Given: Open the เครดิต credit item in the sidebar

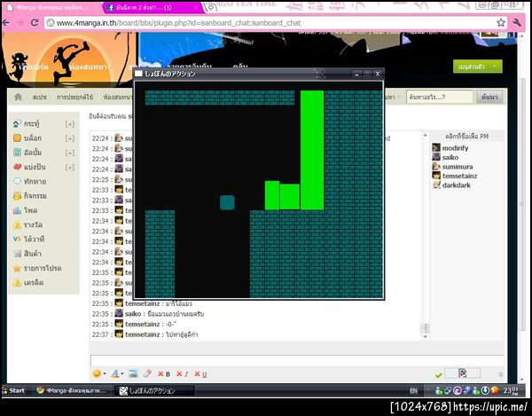Looking at the screenshot, I should point(28,282).
